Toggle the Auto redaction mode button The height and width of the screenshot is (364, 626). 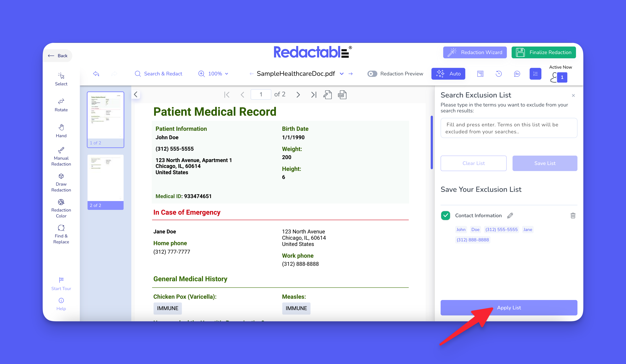pos(448,74)
